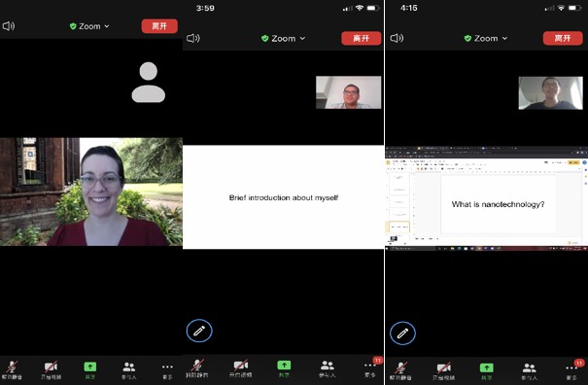Tap green share button in middle meeting
588x385 pixels.
pos(284,368)
